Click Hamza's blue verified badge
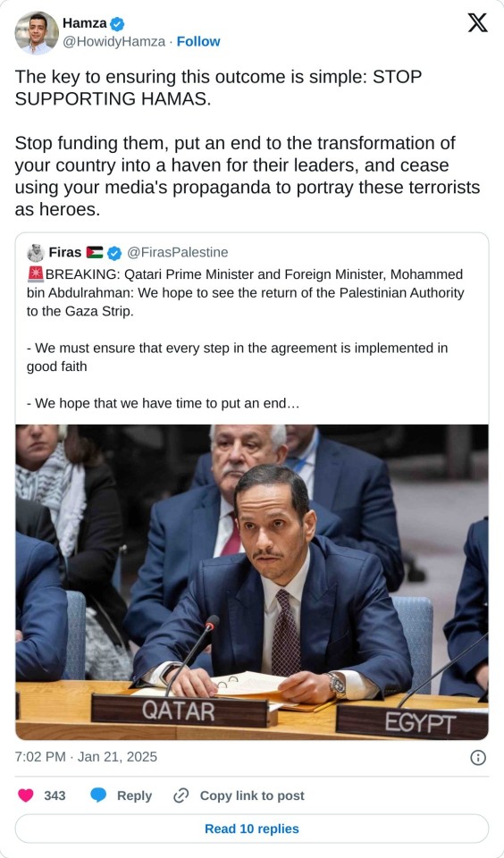This screenshot has width=504, height=858. click(x=117, y=23)
